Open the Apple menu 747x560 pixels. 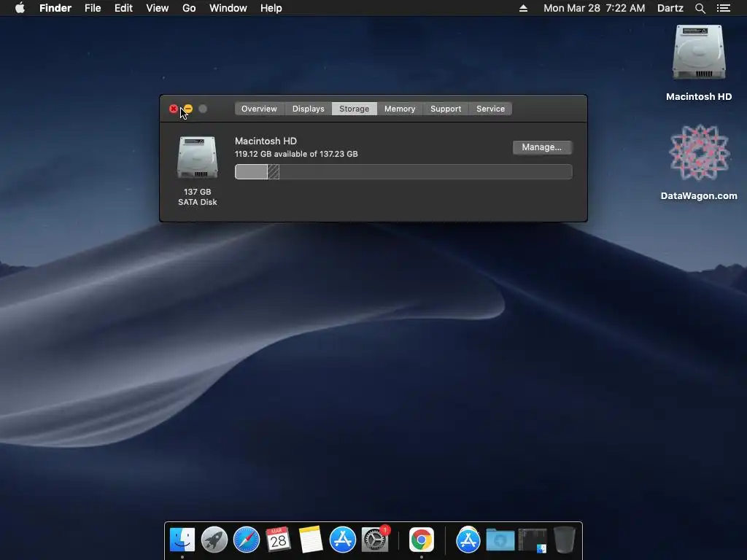pos(20,8)
